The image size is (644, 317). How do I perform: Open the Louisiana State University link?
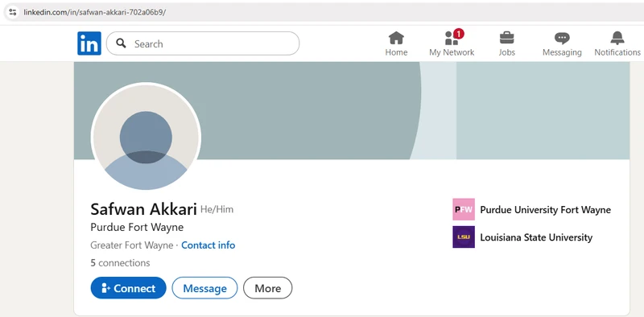[x=536, y=237]
